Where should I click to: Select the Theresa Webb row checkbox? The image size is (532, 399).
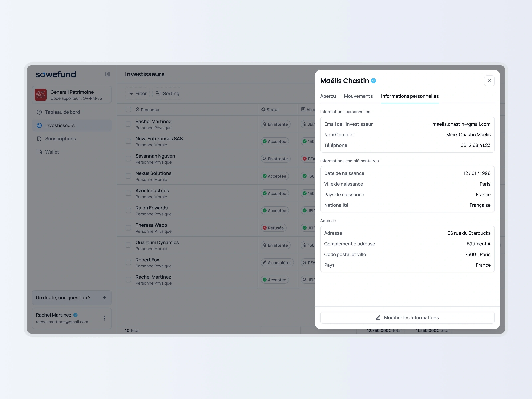click(x=128, y=228)
